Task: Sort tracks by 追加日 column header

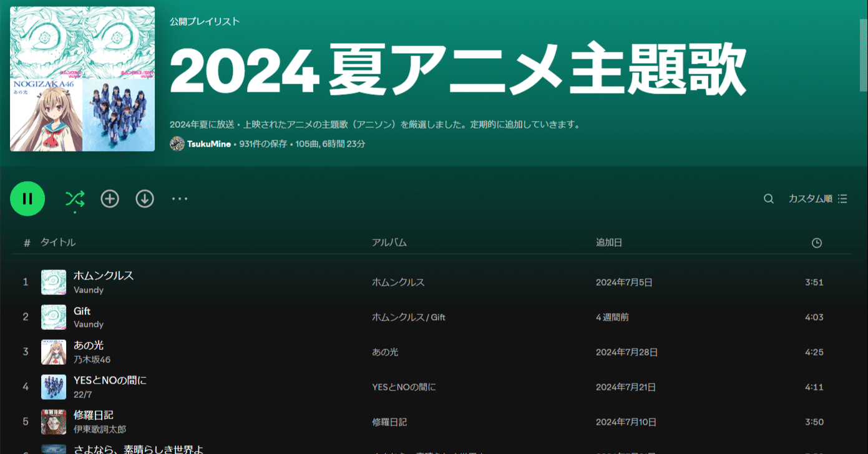Action: [x=609, y=243]
